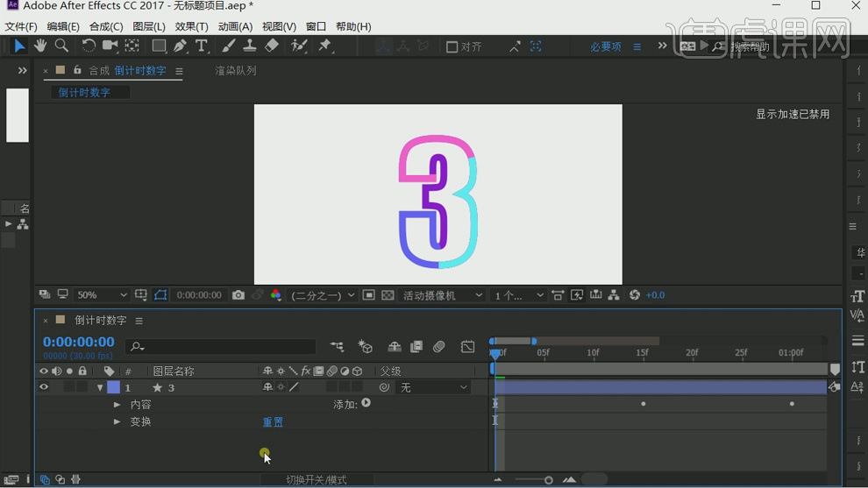This screenshot has width=868, height=488.
Task: Select the Hand tool
Action: click(40, 46)
